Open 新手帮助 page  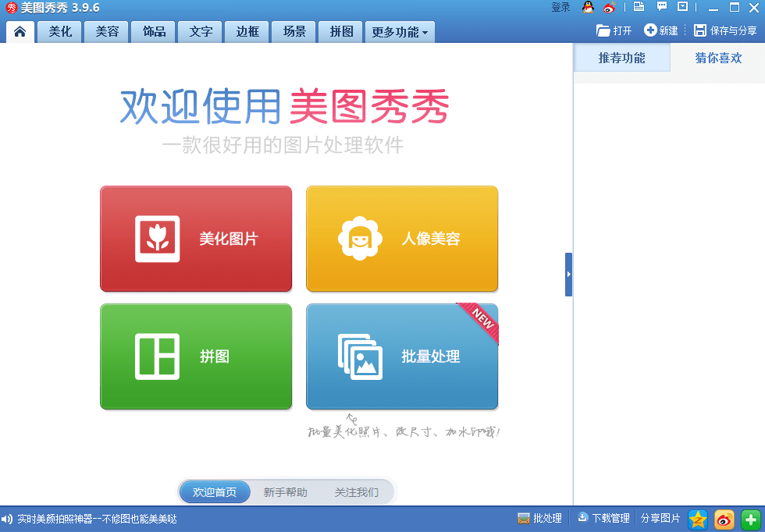coord(286,492)
